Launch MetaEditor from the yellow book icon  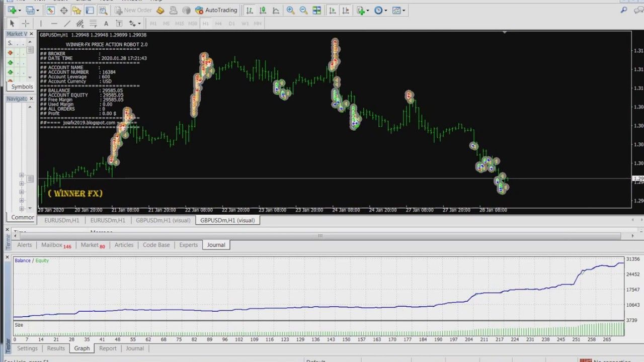coord(160,10)
